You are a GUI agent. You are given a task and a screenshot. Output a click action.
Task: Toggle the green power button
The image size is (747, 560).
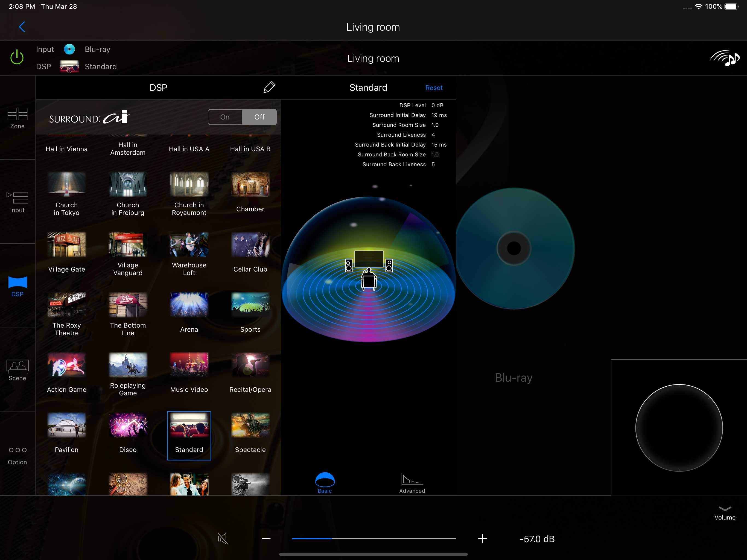[17, 57]
